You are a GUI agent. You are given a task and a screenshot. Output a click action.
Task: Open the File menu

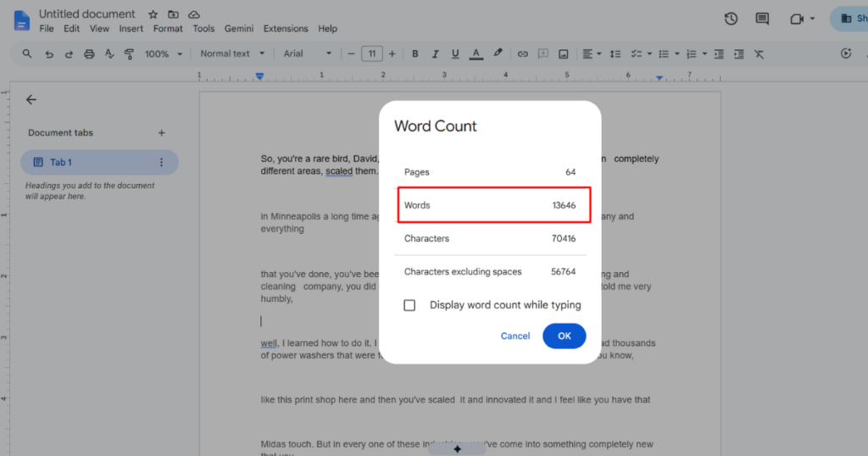pos(47,29)
